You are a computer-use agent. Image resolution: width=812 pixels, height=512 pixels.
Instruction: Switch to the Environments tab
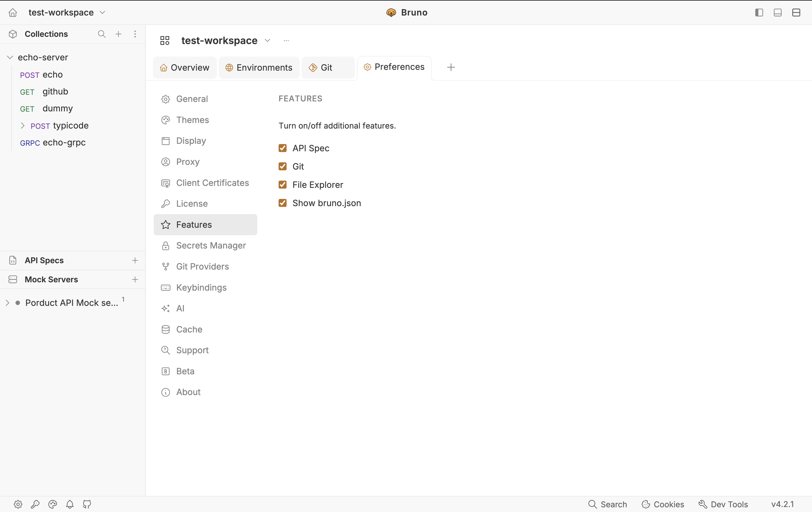[259, 67]
